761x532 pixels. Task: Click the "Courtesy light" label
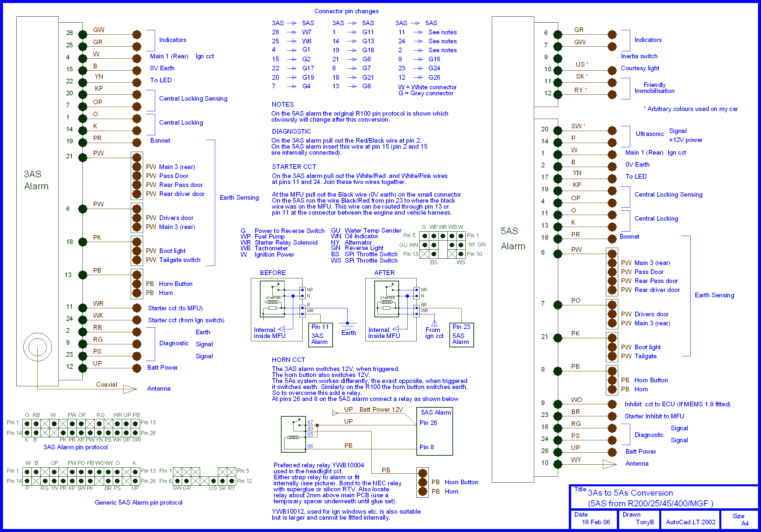point(640,68)
